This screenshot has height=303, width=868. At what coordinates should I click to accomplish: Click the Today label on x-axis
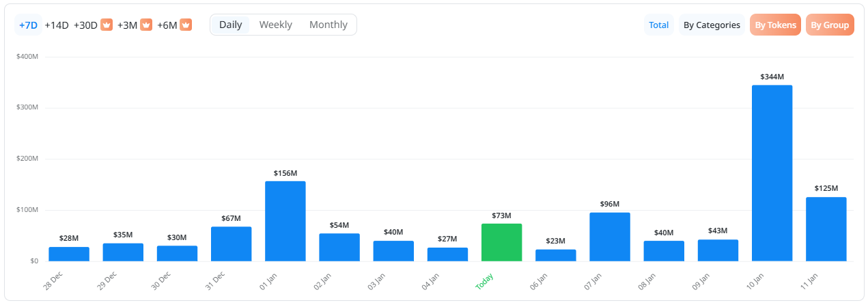[485, 281]
